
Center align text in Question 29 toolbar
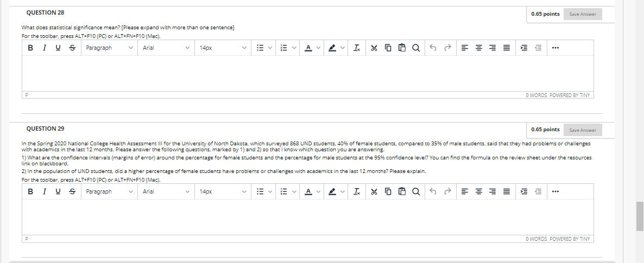(478, 191)
